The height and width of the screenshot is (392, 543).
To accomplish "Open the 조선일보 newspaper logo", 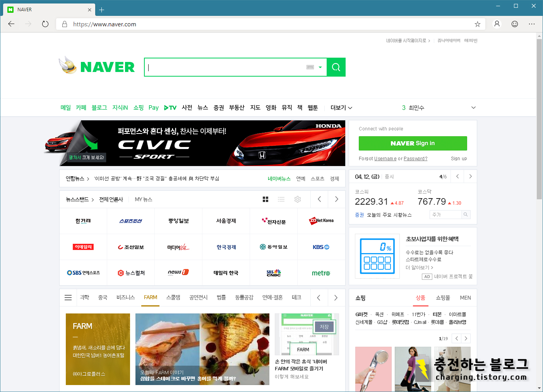I will pos(131,247).
